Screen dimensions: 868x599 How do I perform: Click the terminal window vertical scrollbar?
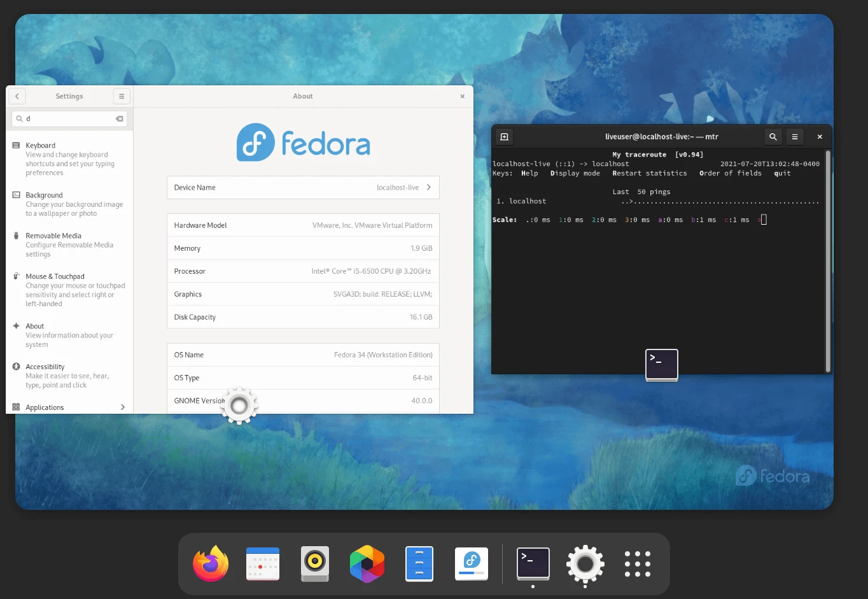(827, 261)
